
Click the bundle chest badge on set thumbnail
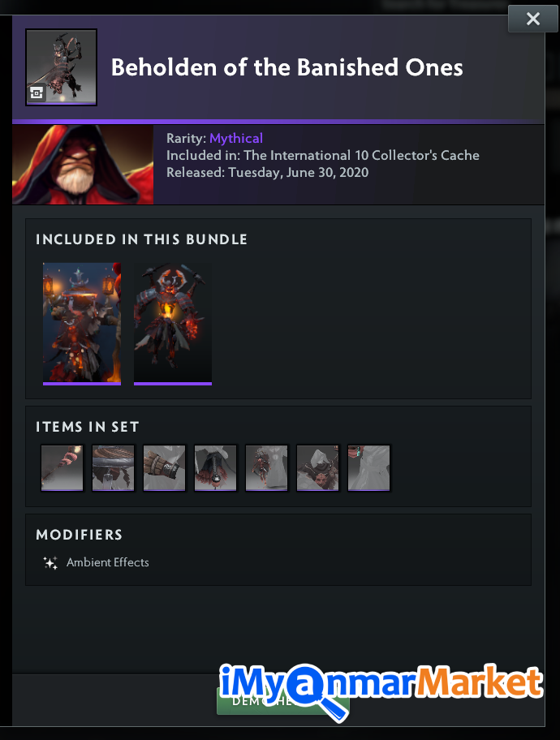(37, 93)
